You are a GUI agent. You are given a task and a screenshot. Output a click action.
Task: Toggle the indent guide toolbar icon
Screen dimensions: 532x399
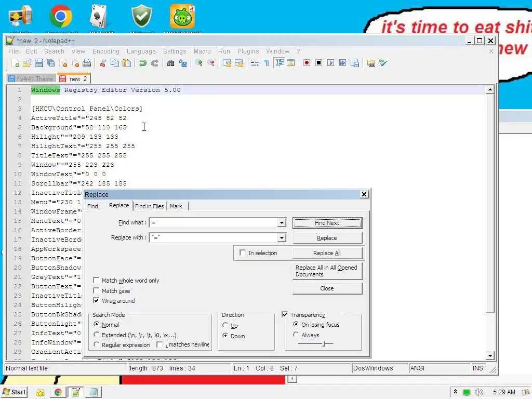click(280, 63)
